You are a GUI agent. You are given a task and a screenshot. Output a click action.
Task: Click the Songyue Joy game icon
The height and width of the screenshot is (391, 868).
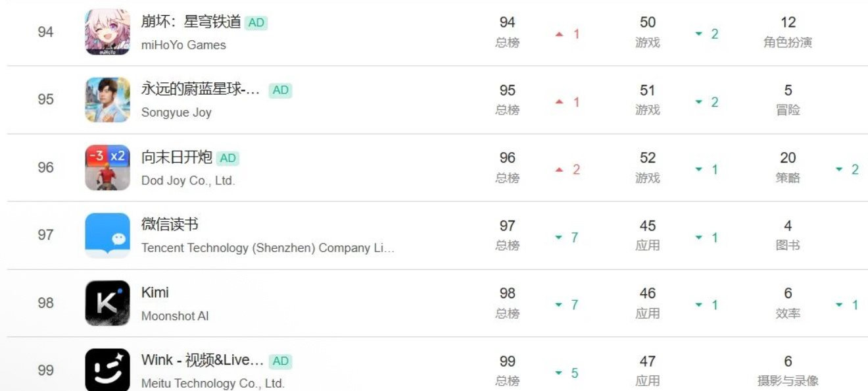pos(108,99)
